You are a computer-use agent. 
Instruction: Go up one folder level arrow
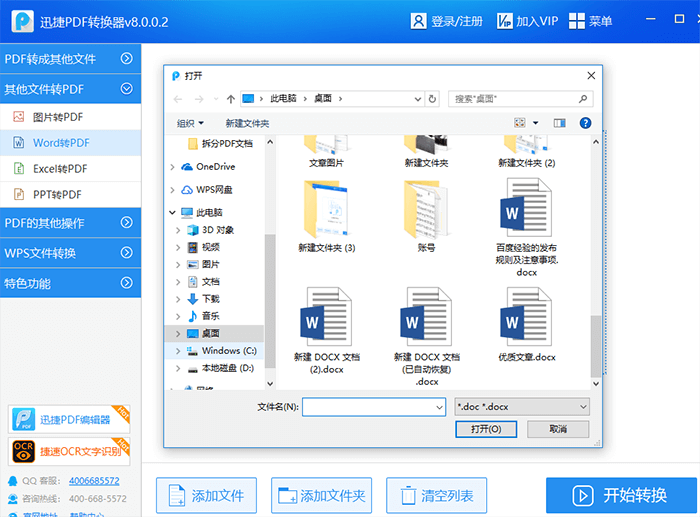click(230, 99)
